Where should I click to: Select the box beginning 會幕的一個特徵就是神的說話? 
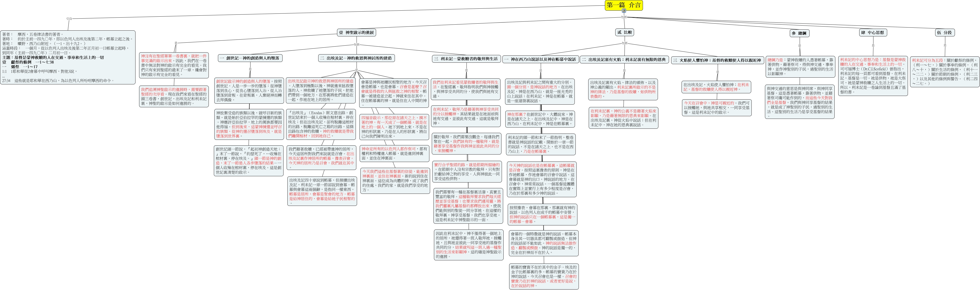pyautogui.click(x=544, y=243)
